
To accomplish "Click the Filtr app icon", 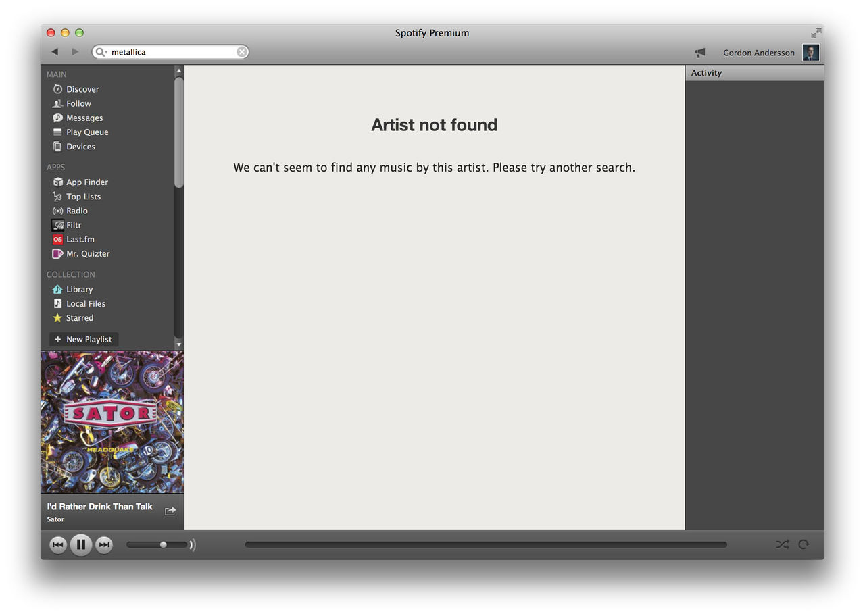I will tap(57, 225).
